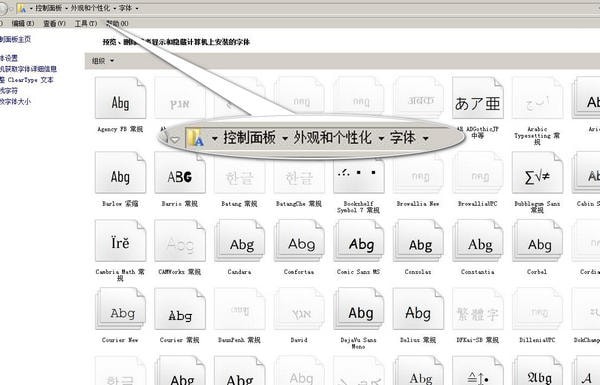Open the 编辑(E) menu
Viewport: 600px width, 385px height.
[23, 23]
